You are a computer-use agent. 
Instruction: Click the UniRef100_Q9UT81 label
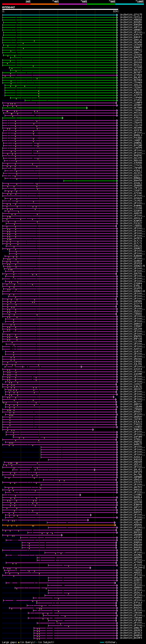(131, 273)
